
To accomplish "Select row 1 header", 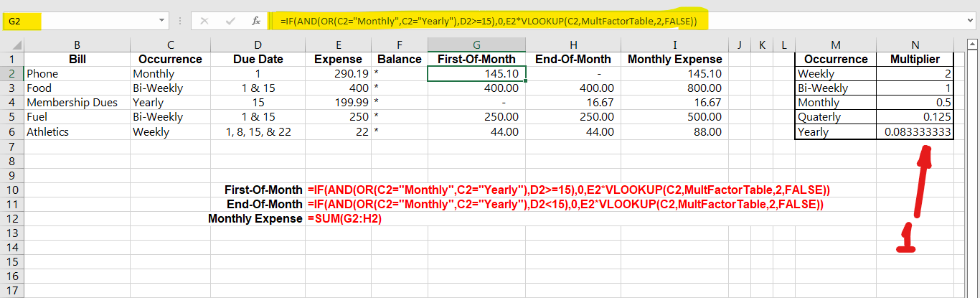I will pyautogui.click(x=11, y=59).
